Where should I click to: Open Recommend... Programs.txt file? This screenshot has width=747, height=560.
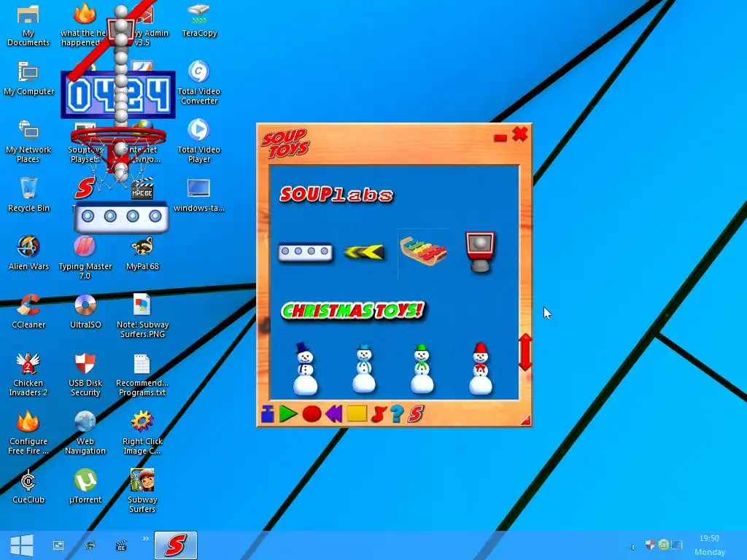click(x=142, y=375)
